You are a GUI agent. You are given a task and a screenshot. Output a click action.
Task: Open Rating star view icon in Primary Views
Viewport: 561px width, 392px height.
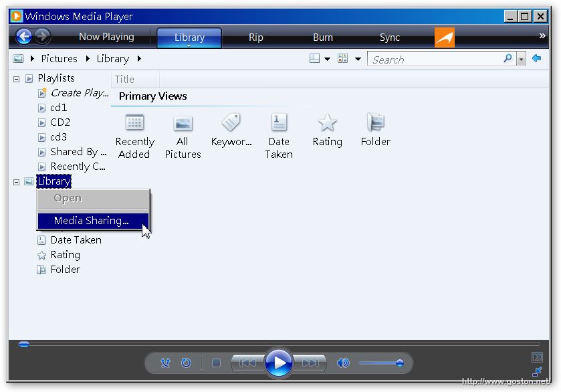pos(327,122)
